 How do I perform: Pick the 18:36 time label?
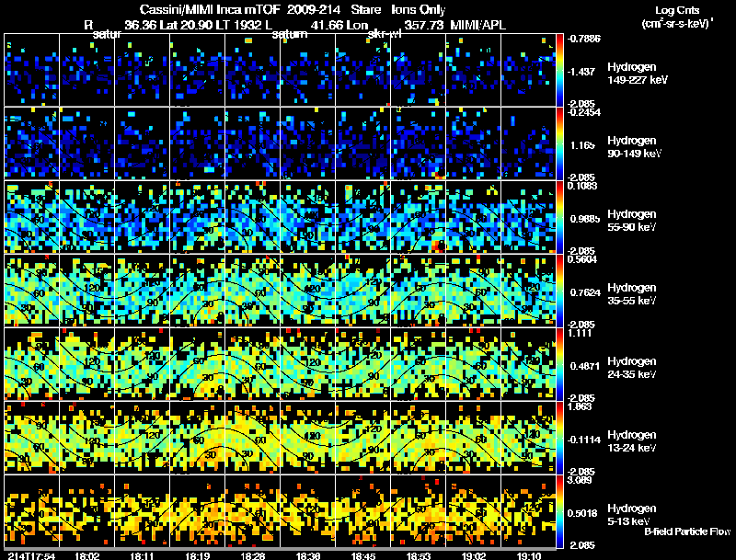click(x=308, y=555)
